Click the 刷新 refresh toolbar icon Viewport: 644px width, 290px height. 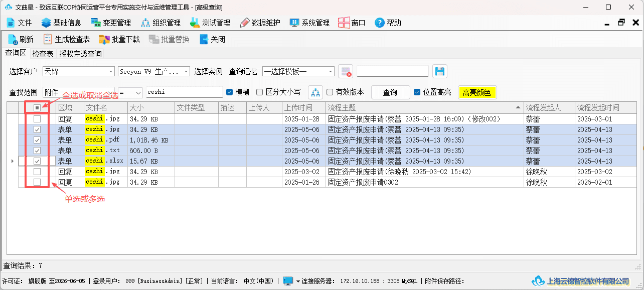(13, 39)
